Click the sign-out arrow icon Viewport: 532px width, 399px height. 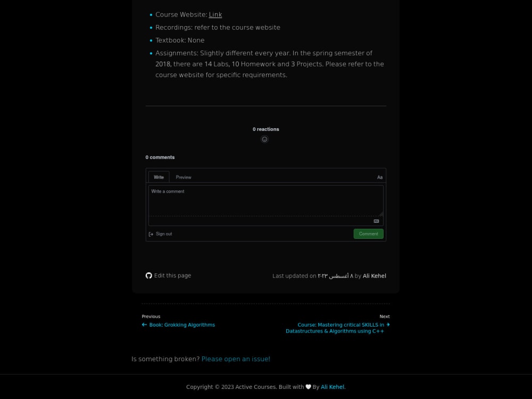(151, 234)
